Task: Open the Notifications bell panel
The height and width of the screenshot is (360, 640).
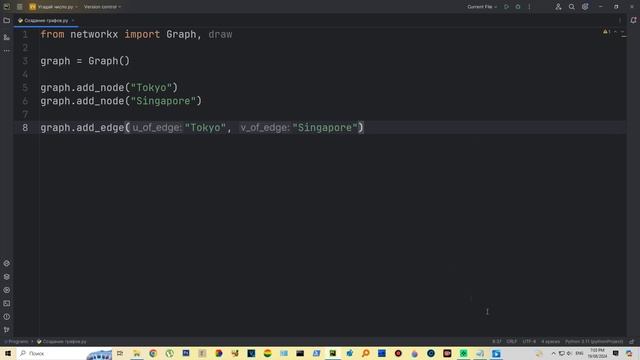Action: click(633, 20)
